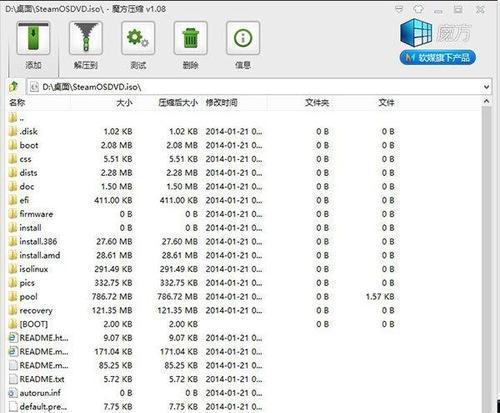Select the .disk folder icon
This screenshot has height=413, width=500.
point(13,131)
